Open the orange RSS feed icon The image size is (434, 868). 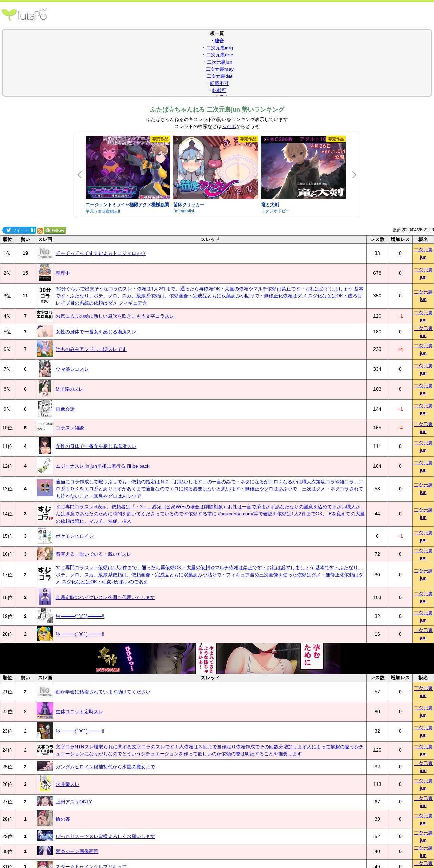coord(40,231)
